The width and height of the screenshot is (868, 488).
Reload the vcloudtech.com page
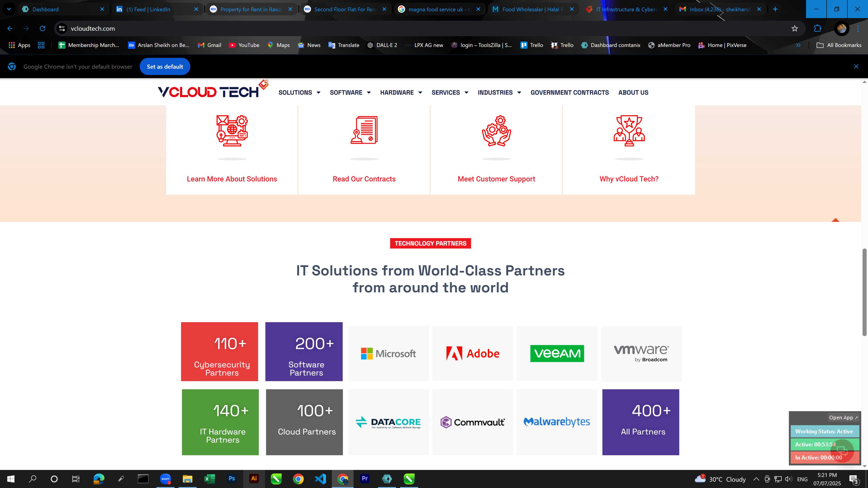tap(42, 29)
